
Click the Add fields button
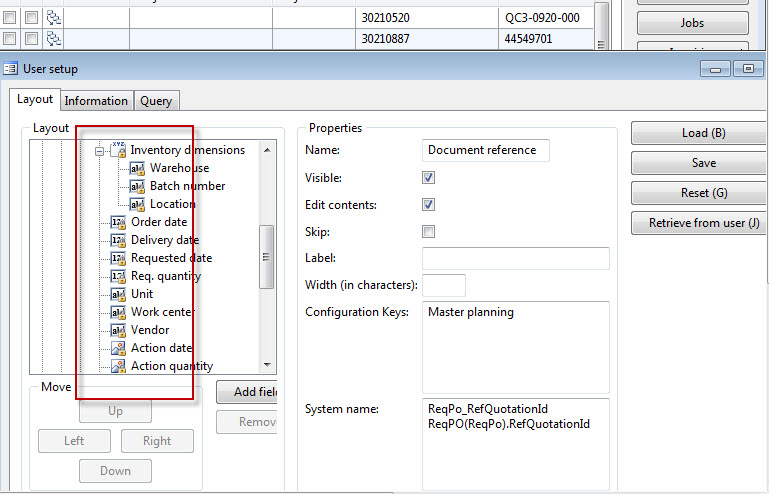[247, 392]
